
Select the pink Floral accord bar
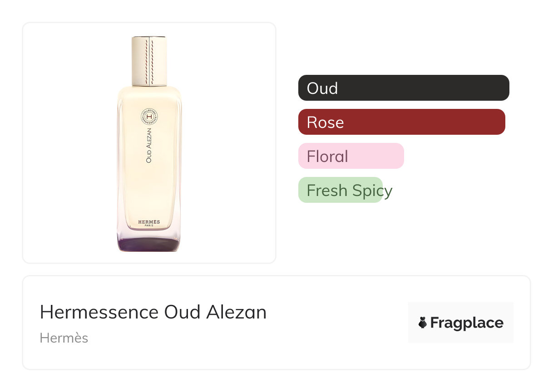pyautogui.click(x=351, y=156)
